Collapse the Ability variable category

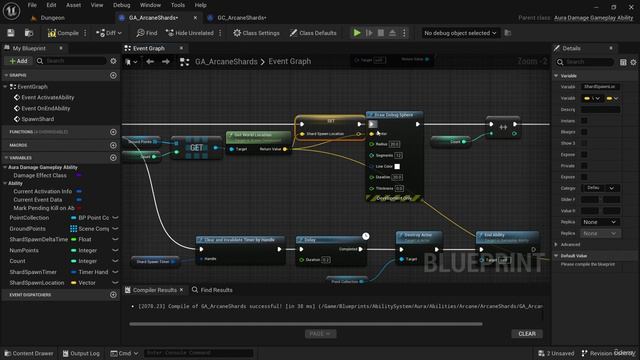(x=5, y=184)
